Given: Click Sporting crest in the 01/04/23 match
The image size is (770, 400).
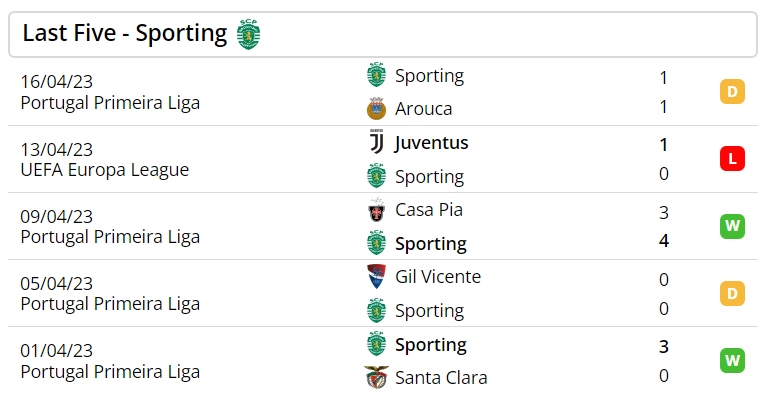Looking at the screenshot, I should (x=377, y=344).
